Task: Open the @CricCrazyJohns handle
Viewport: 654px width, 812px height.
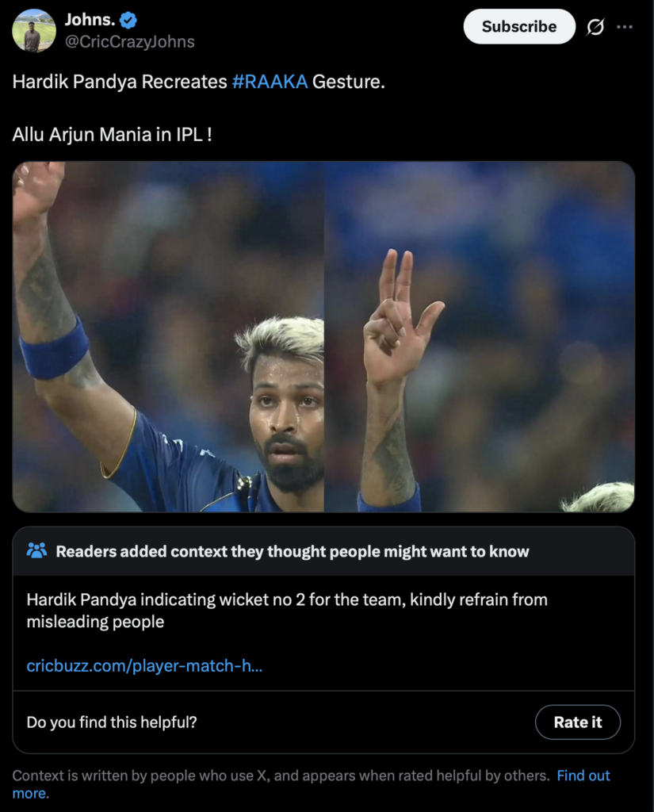Action: click(129, 41)
